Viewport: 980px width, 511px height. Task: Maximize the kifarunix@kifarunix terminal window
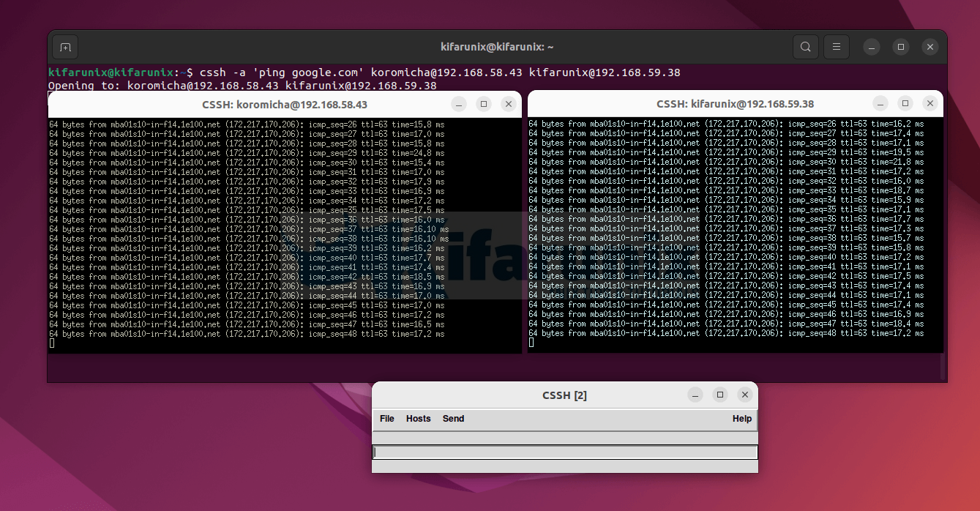(x=901, y=47)
